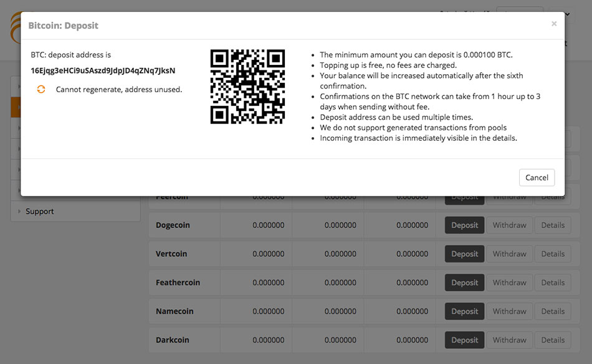Open Details for Feathercoin
This screenshot has width=592, height=364.
553,282
